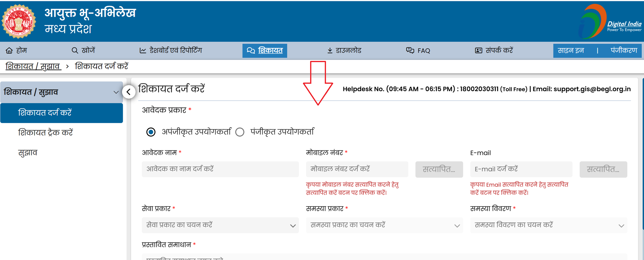
Task: Collapse the शिकायत / सुझाव sidebar section
Action: [x=62, y=92]
